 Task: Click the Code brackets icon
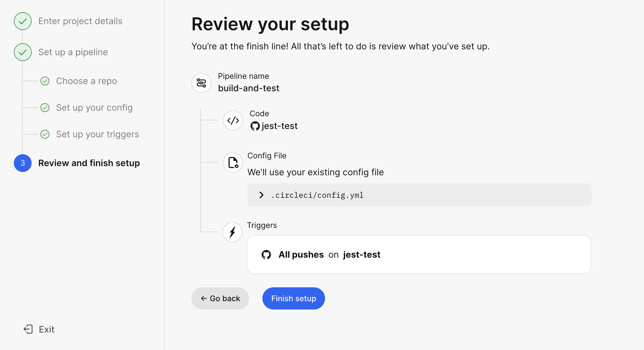pos(233,120)
